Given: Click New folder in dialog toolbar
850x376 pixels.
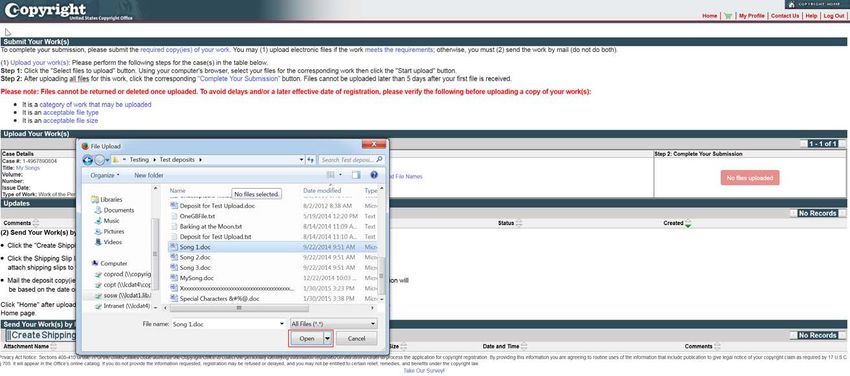Looking at the screenshot, I should click(149, 176).
